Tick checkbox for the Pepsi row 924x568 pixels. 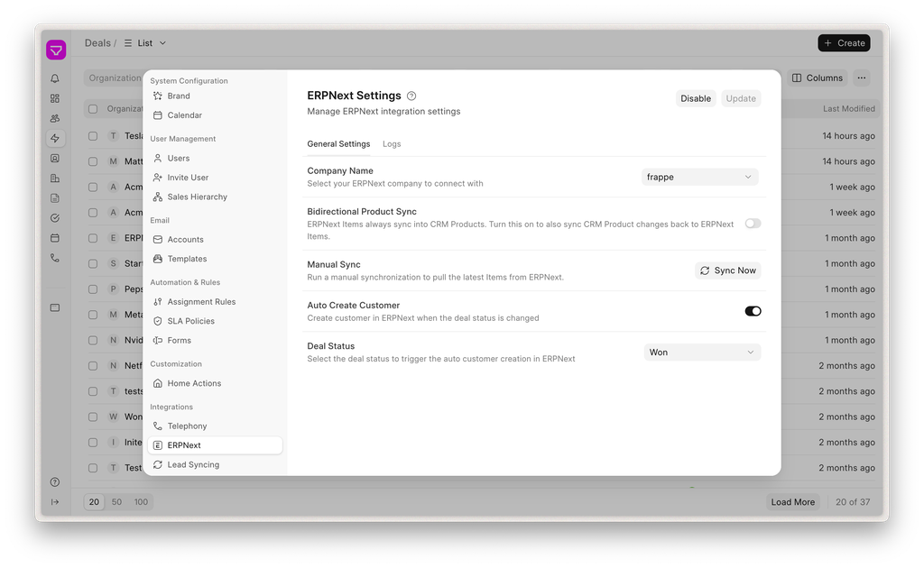(93, 289)
